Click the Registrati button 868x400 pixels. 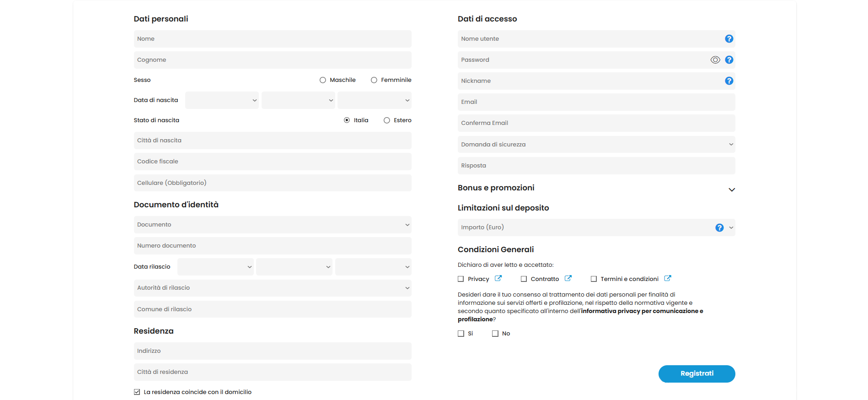click(697, 374)
